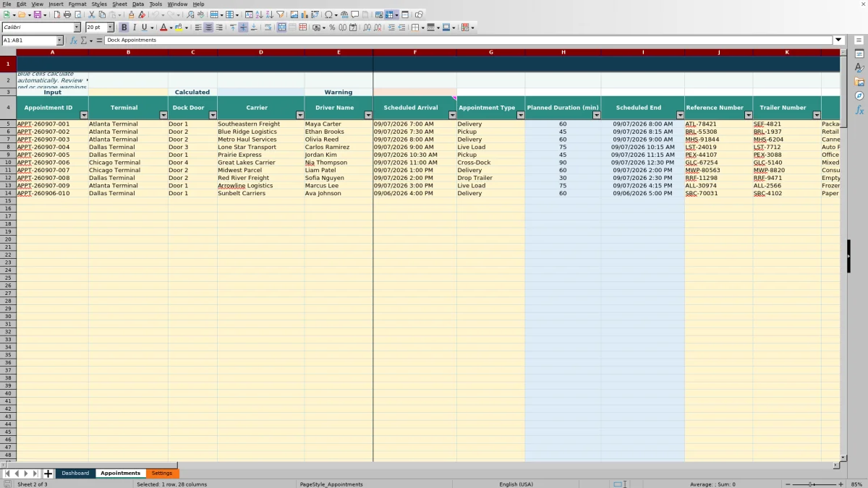Open the font size dropdown
Viewport: 868px width, 488px height.
tap(111, 27)
